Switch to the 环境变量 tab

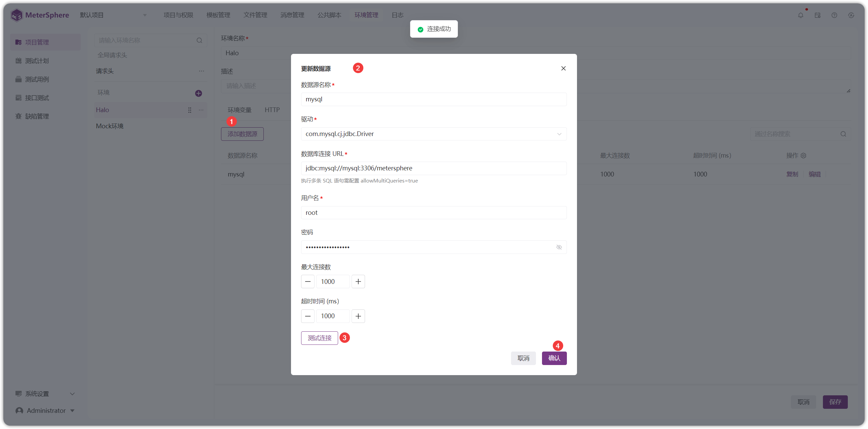[x=240, y=110]
